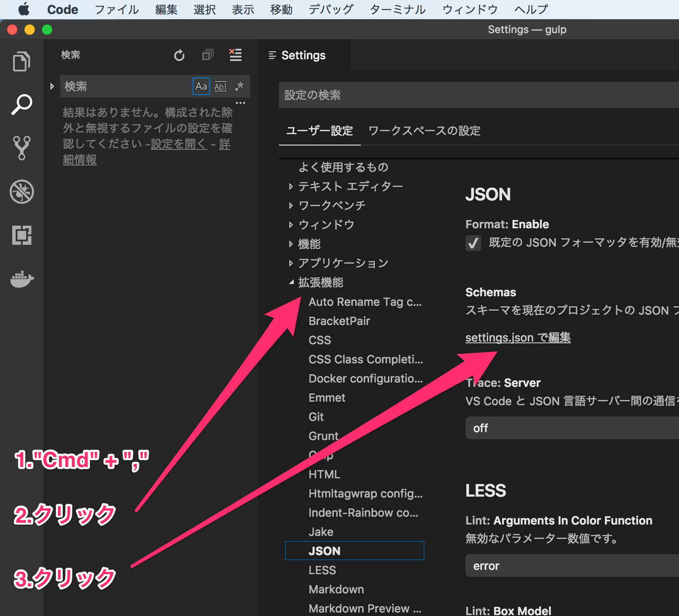679x616 pixels.
Task: Clear the search results
Action: coord(235,55)
